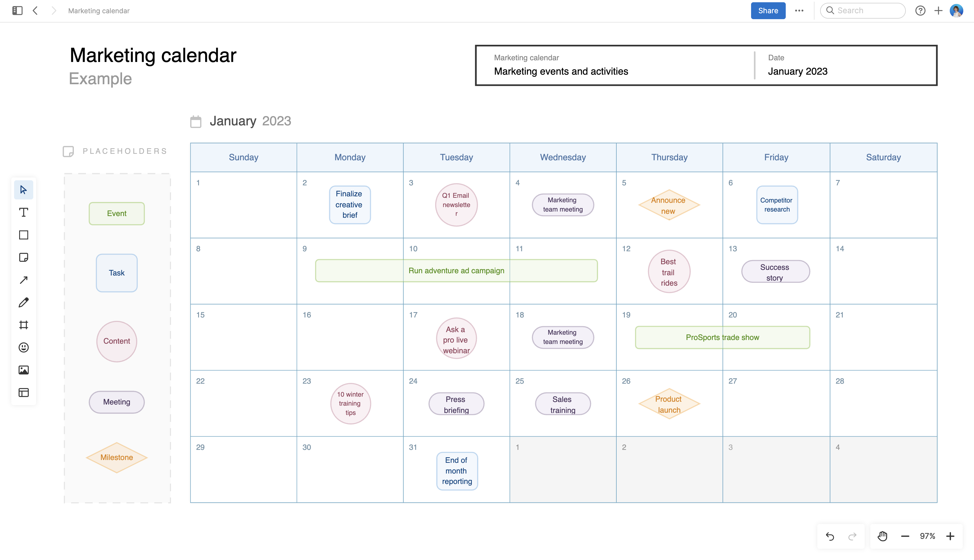974x560 pixels.
Task: Select the frame tool
Action: (23, 325)
